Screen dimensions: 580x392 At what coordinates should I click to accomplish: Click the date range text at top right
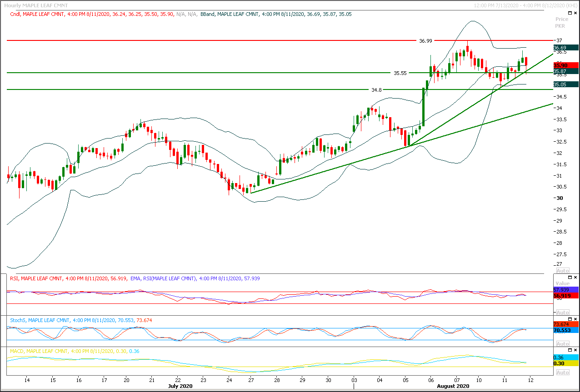pyautogui.click(x=525, y=6)
